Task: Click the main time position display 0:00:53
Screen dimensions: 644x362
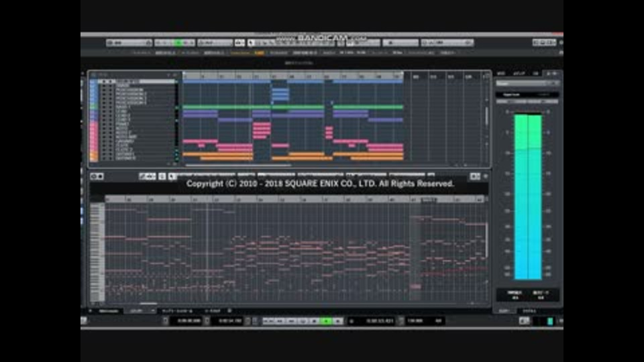Action: coord(380,321)
